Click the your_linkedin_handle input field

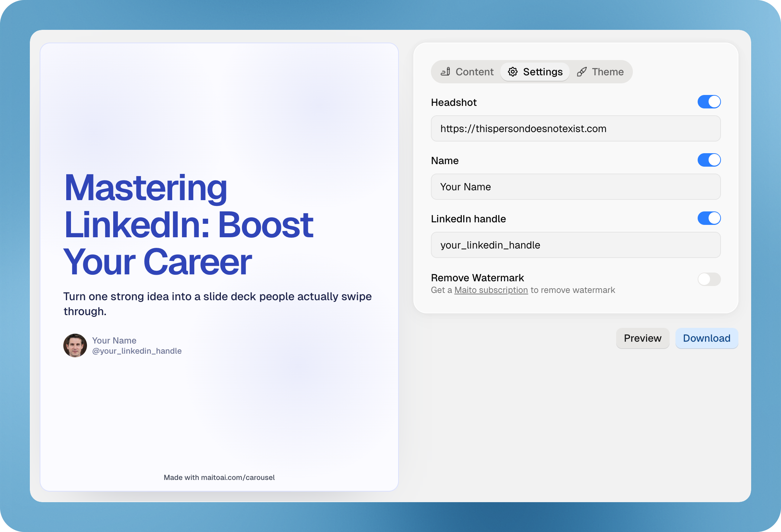point(576,245)
